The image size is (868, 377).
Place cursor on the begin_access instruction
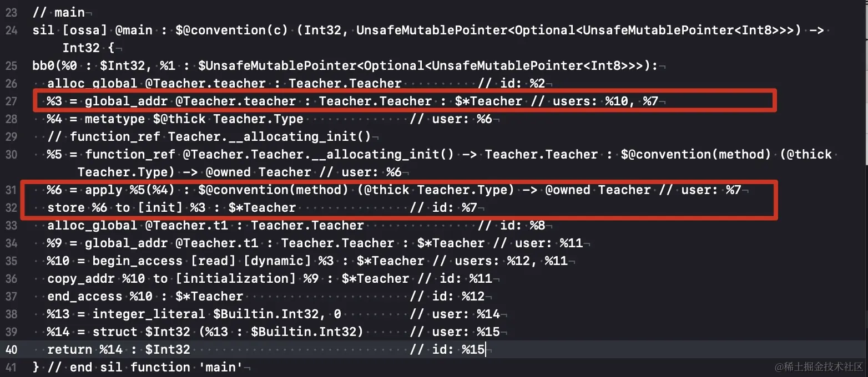click(137, 261)
